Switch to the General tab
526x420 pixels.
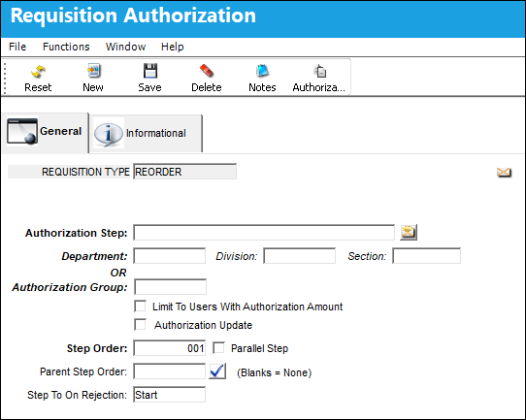pos(45,133)
